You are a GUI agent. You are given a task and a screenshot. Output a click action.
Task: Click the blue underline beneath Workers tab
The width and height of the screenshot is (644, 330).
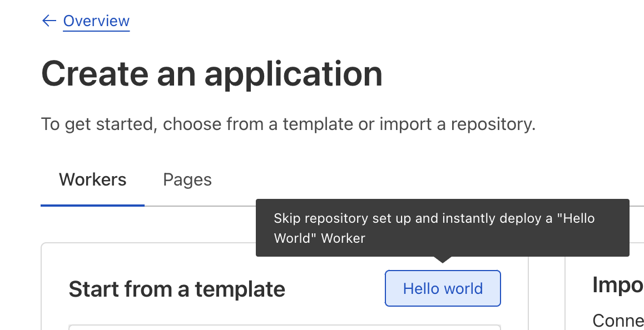point(92,205)
